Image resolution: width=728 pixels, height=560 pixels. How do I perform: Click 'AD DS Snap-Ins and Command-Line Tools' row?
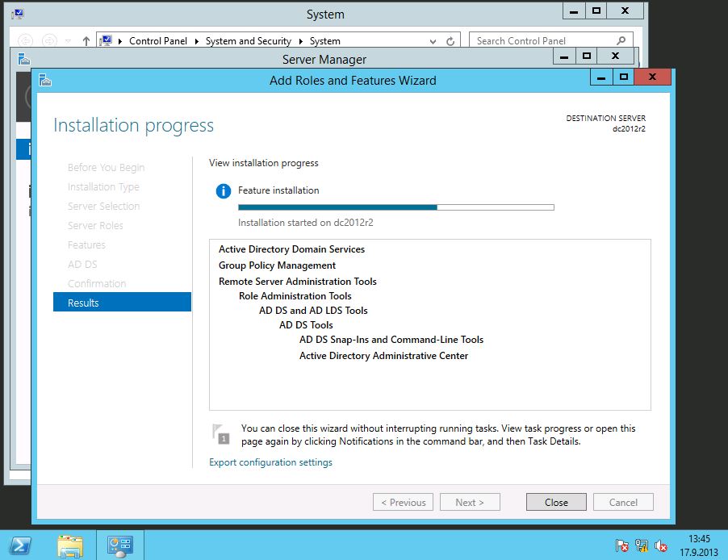(391, 340)
